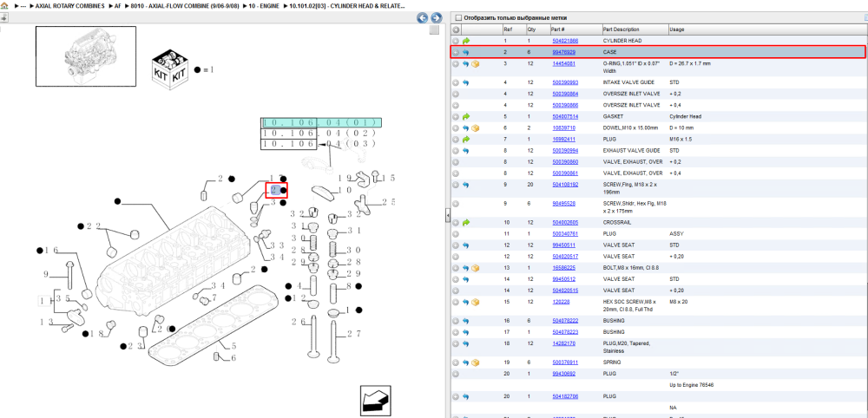Click green arrow in PLUG M16 x 1.5 row
The height and width of the screenshot is (418, 868).
point(465,140)
